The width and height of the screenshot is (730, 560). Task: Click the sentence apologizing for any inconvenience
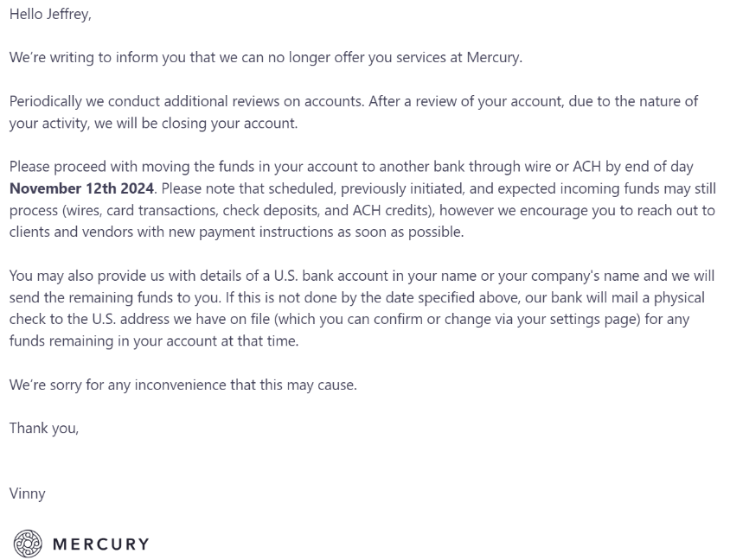click(x=182, y=385)
